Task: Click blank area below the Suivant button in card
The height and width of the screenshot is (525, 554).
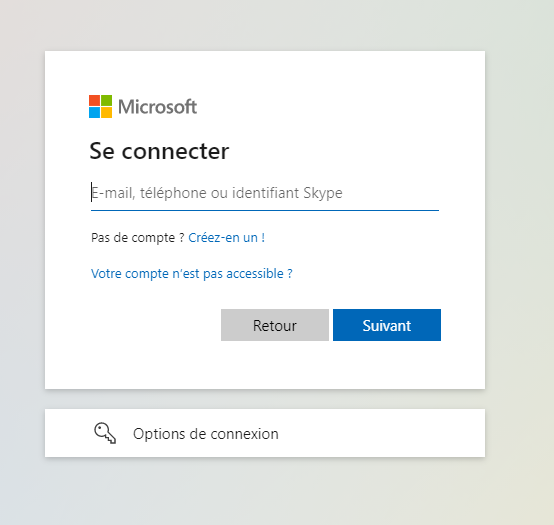Action: coord(387,366)
